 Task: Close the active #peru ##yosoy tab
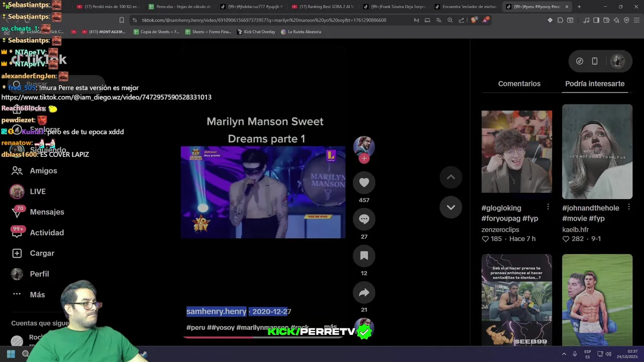pyautogui.click(x=567, y=7)
